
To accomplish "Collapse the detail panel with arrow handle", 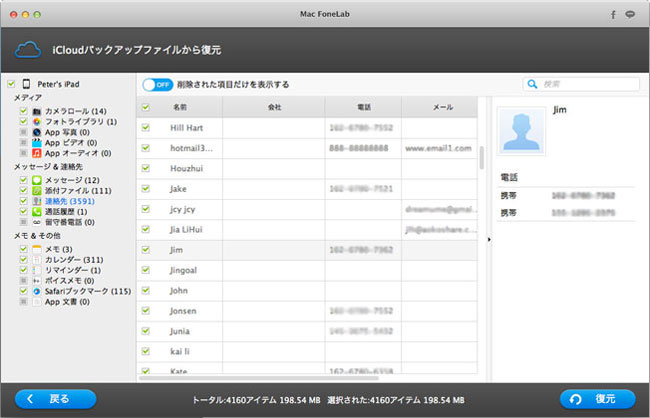I will [489, 240].
